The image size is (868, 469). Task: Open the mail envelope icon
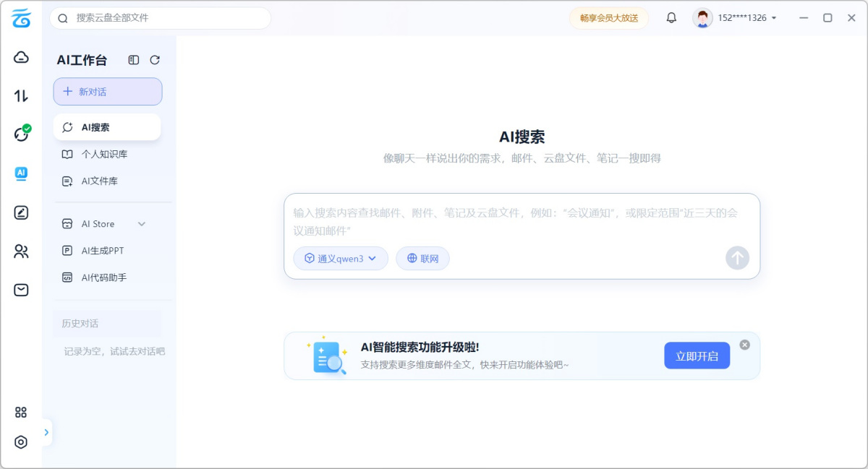click(x=21, y=290)
